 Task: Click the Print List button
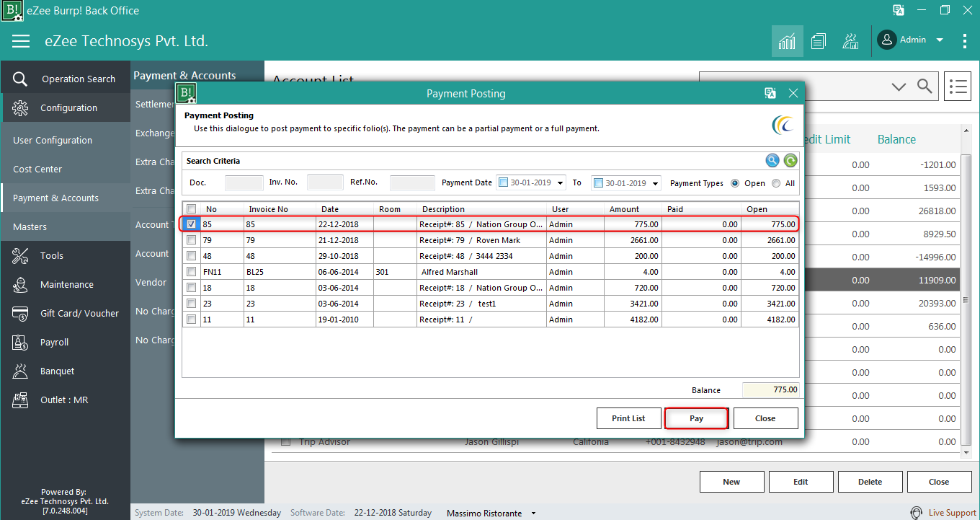[628, 418]
